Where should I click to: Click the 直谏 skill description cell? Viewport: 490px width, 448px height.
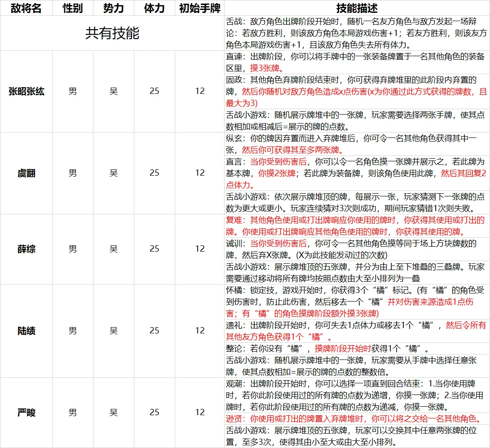[357, 62]
